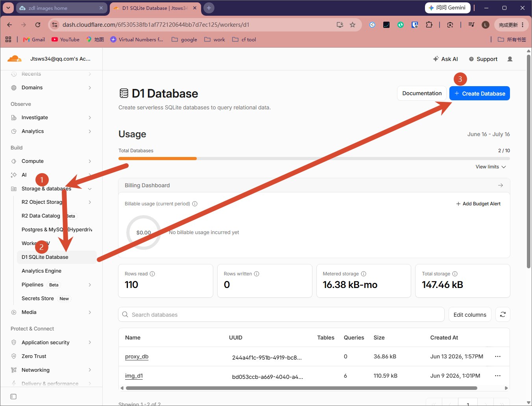This screenshot has width=532, height=406.
Task: Open Analytics Engine sidebar item
Action: (41, 271)
